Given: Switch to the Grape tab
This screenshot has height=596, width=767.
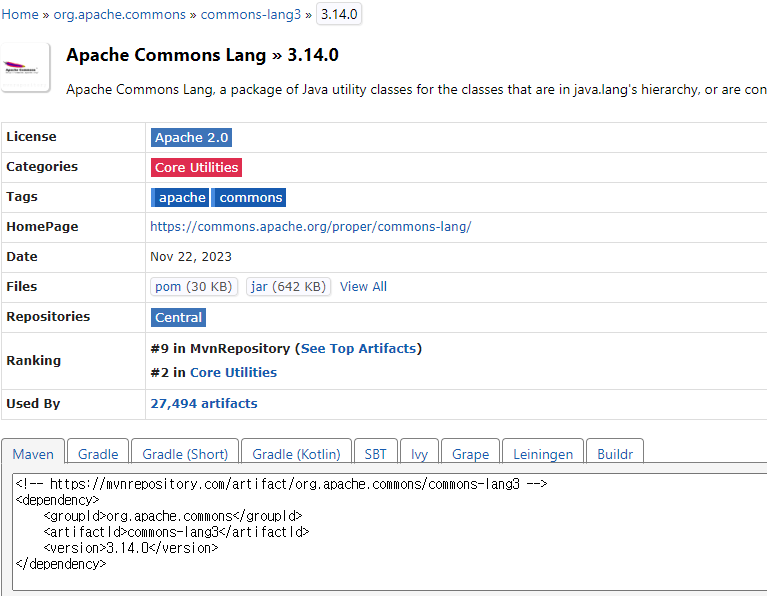Looking at the screenshot, I should 470,454.
